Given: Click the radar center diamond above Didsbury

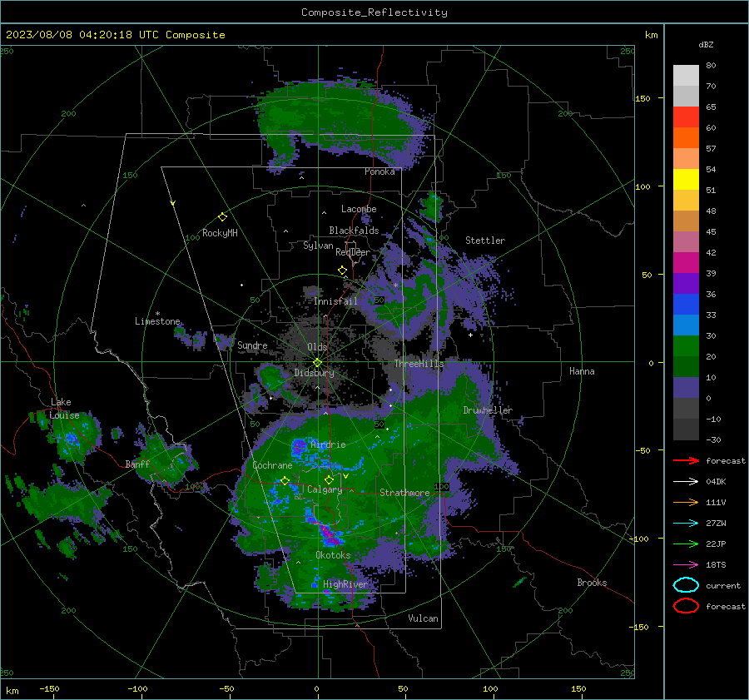Looking at the screenshot, I should (317, 363).
